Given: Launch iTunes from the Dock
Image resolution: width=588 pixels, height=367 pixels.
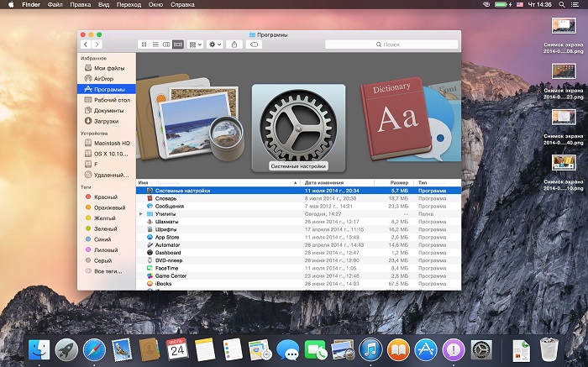Looking at the screenshot, I should [x=370, y=350].
